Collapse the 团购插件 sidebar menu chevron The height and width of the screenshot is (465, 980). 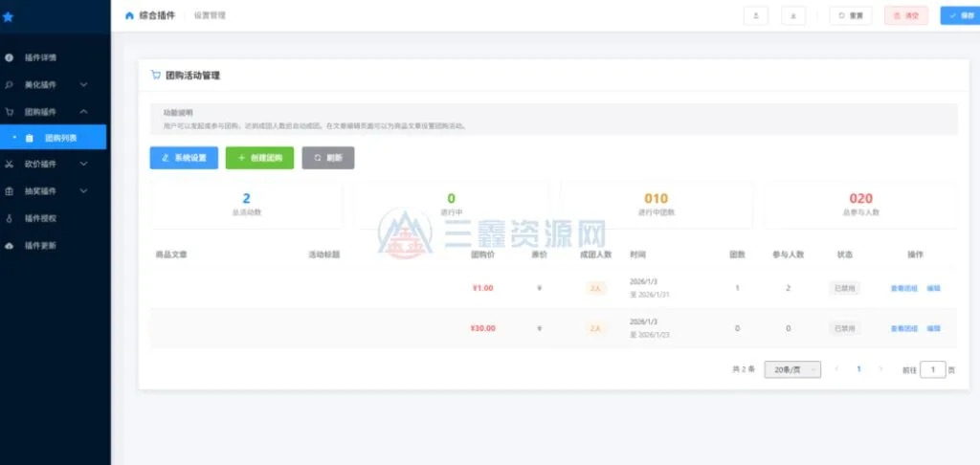(84, 112)
